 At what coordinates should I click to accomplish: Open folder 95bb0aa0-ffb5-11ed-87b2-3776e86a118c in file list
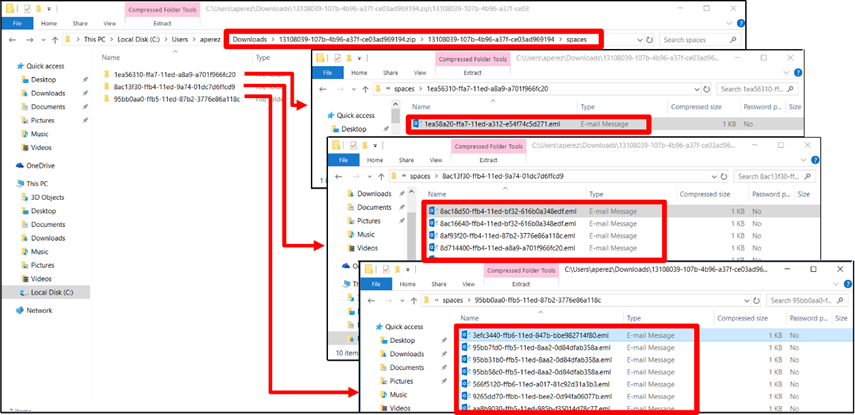pos(176,99)
